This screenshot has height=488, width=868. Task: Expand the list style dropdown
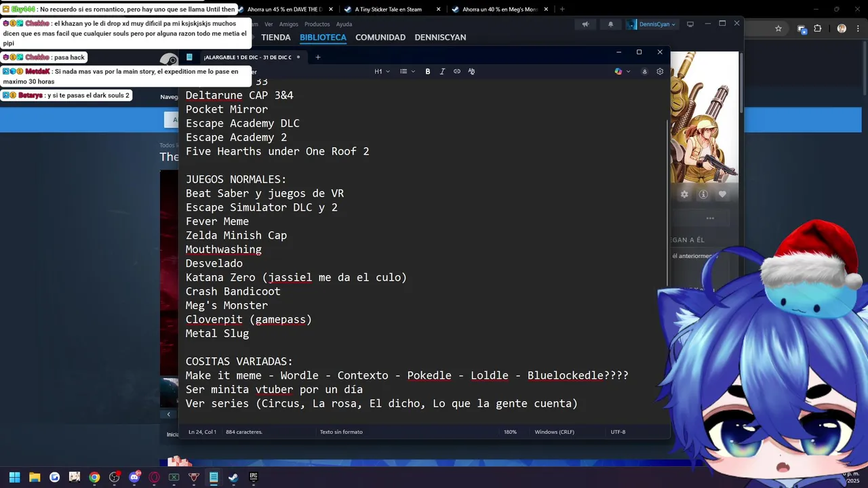point(408,71)
